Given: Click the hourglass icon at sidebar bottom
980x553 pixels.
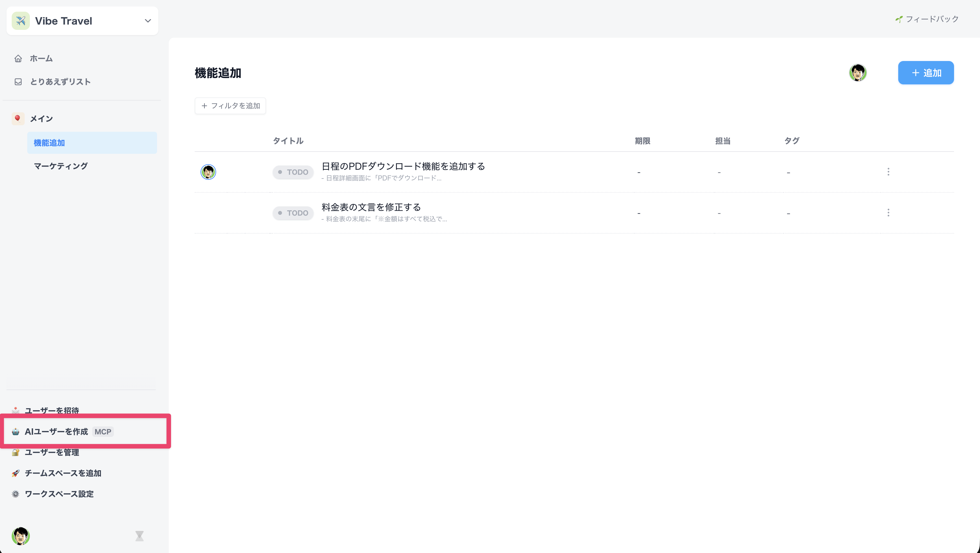Looking at the screenshot, I should 139,536.
